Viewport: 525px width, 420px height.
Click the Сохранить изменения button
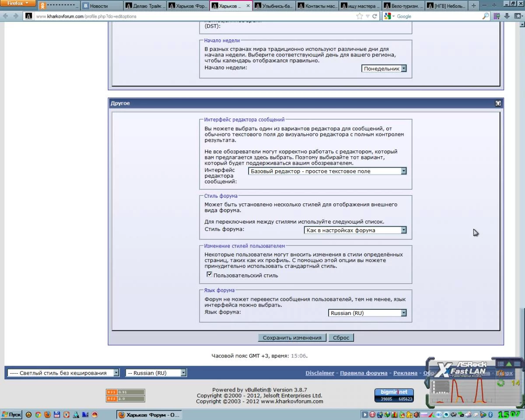point(292,338)
